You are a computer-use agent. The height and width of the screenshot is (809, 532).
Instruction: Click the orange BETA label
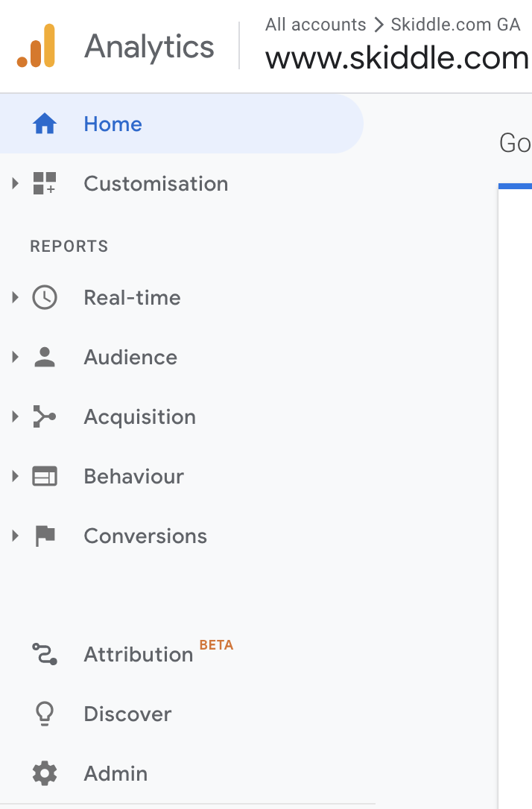(216, 645)
